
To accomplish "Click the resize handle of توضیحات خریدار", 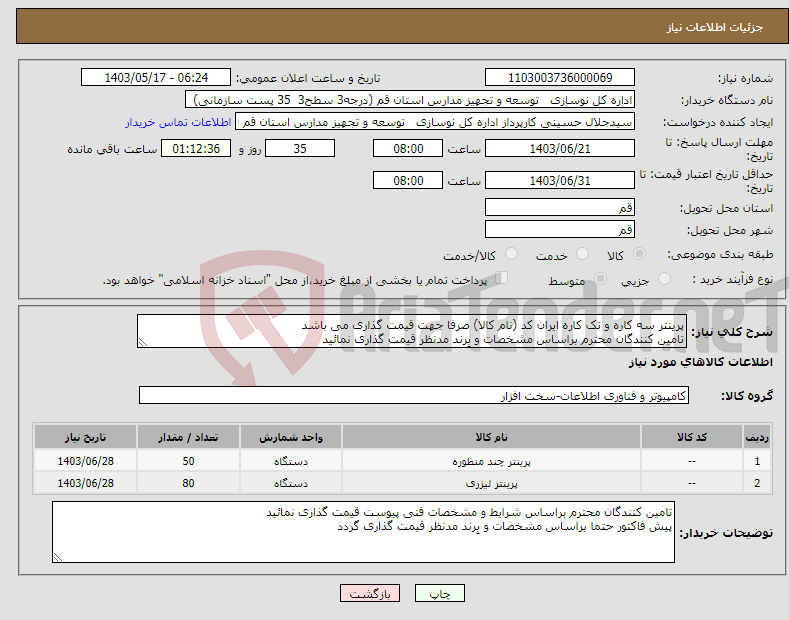I will click(58, 557).
